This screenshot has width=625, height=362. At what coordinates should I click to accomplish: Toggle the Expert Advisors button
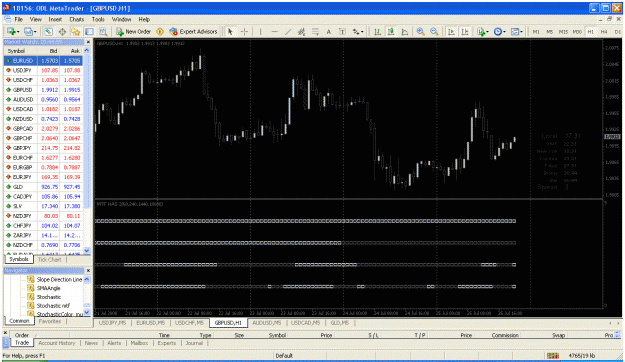click(x=193, y=31)
